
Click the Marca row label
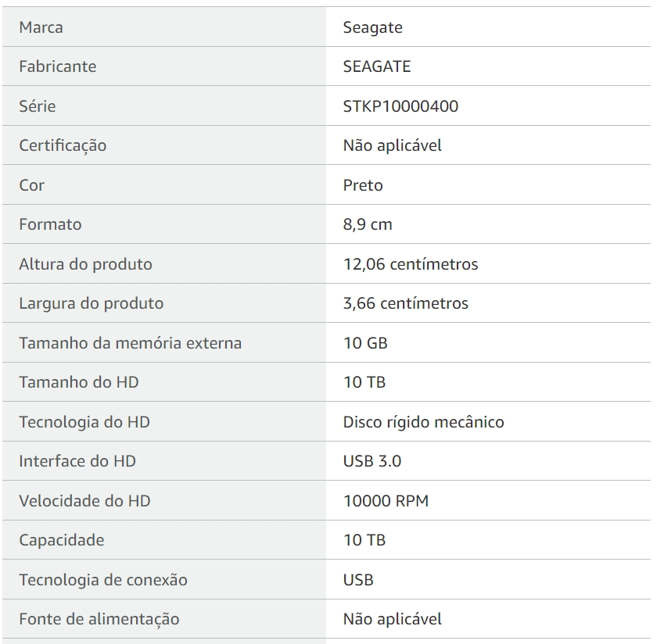tap(41, 27)
